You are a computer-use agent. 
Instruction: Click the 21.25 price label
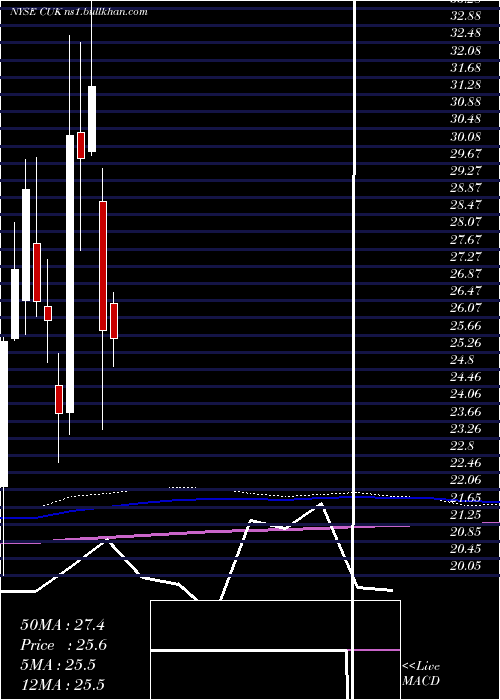(x=465, y=515)
